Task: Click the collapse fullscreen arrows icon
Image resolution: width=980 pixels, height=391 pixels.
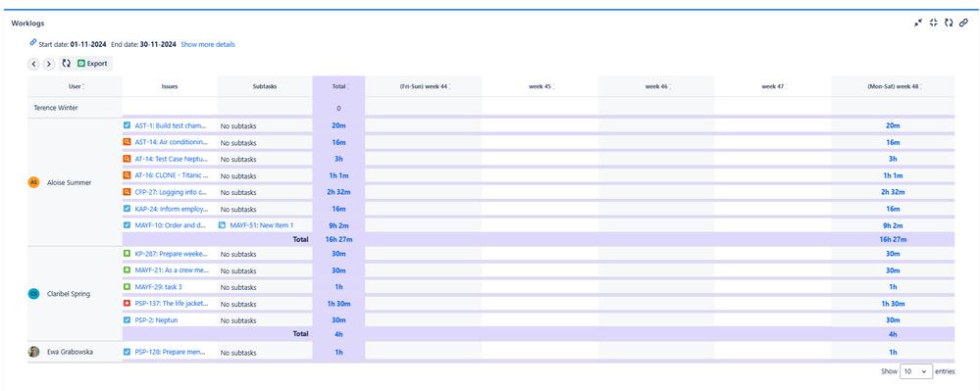Action: point(934,23)
